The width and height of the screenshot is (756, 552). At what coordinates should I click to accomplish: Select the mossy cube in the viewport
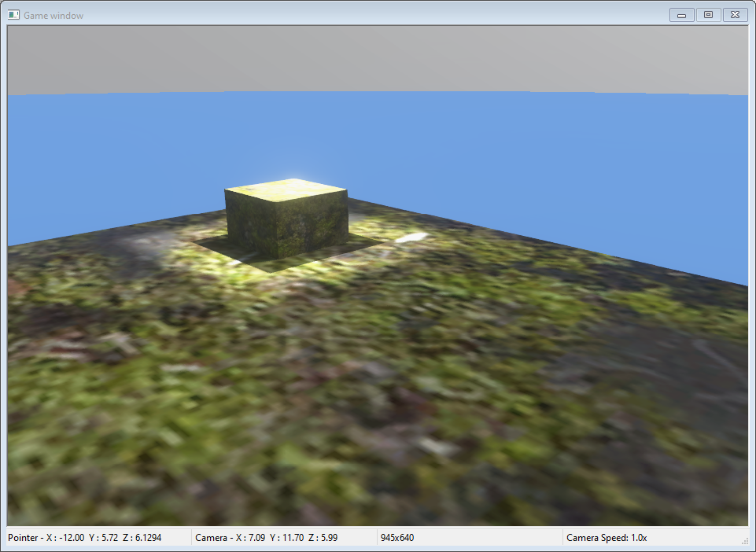[x=287, y=218]
